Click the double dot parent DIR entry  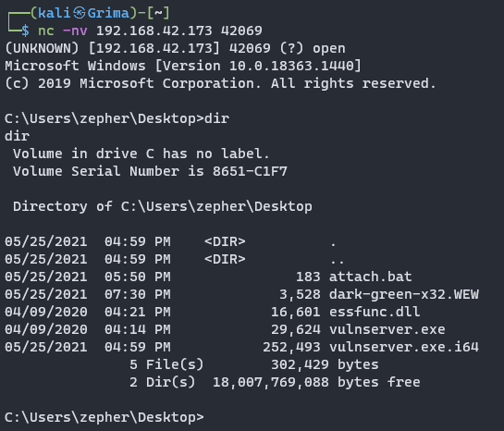tap(338, 259)
